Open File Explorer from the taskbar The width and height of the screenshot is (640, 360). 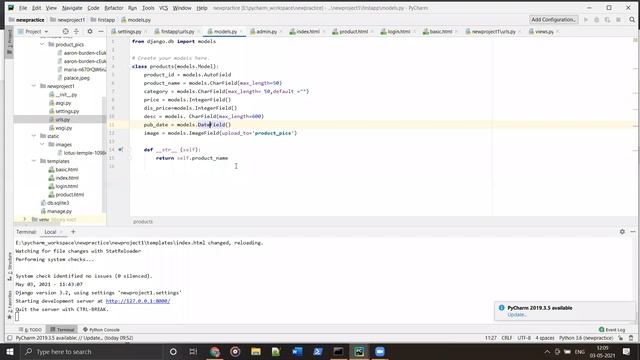coord(256,351)
